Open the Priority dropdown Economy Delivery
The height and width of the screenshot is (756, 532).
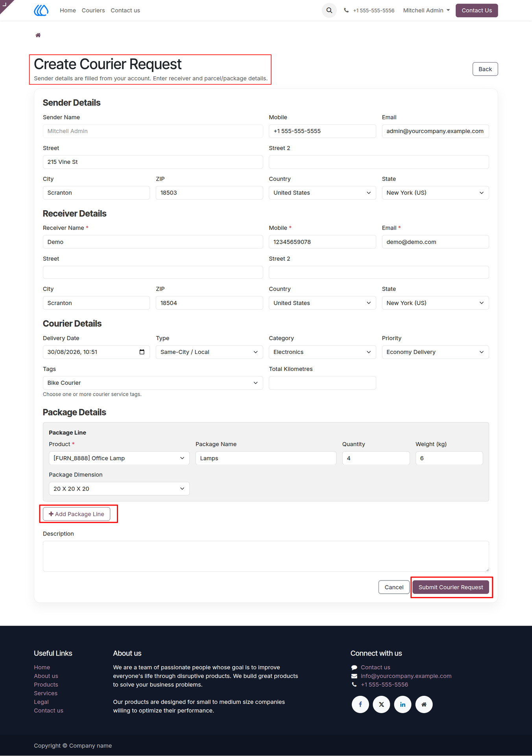click(435, 352)
